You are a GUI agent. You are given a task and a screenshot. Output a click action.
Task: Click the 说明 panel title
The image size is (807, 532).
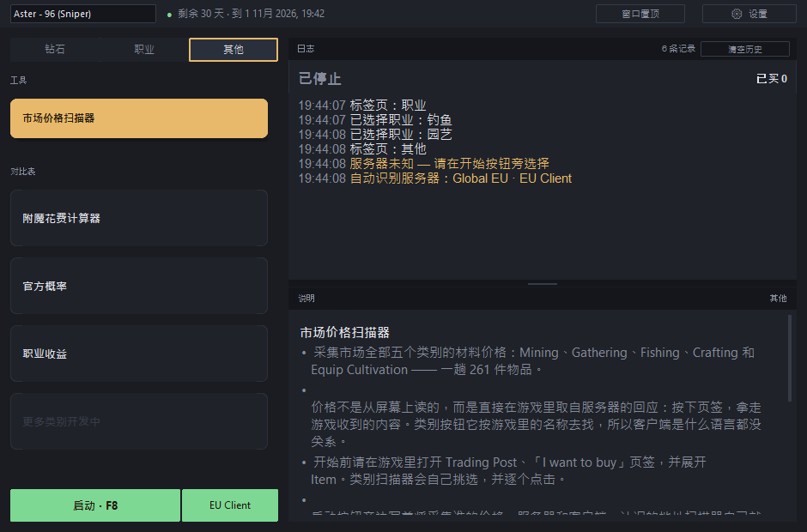tap(306, 299)
